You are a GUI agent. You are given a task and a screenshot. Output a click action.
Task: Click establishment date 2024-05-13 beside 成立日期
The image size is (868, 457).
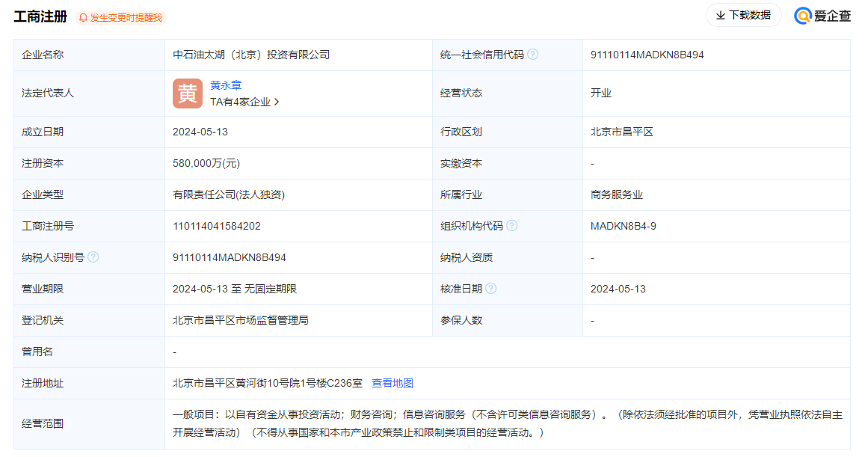click(x=200, y=132)
